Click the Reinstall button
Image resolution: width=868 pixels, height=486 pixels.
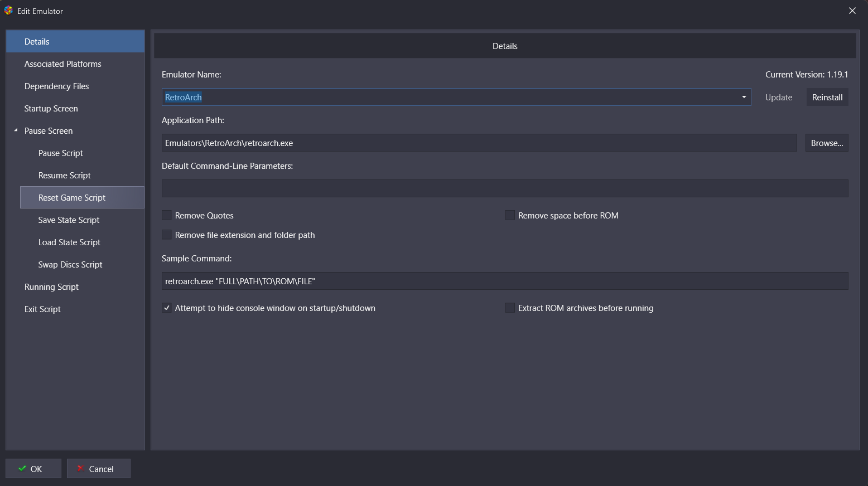tap(827, 97)
